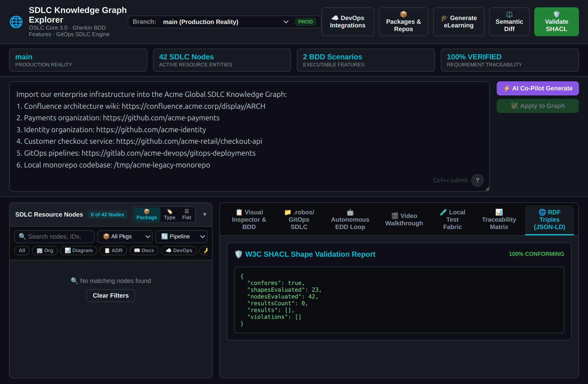Viewport: 588px width, 384px height.
Task: Toggle the Docs filter chip
Action: tap(144, 250)
